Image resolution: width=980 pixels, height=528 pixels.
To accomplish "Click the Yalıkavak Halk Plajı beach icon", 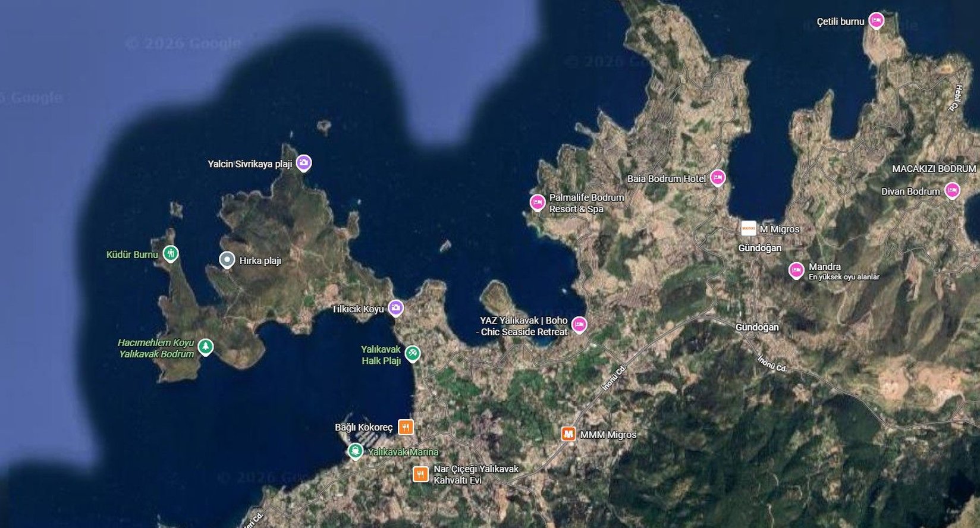I will [x=412, y=354].
